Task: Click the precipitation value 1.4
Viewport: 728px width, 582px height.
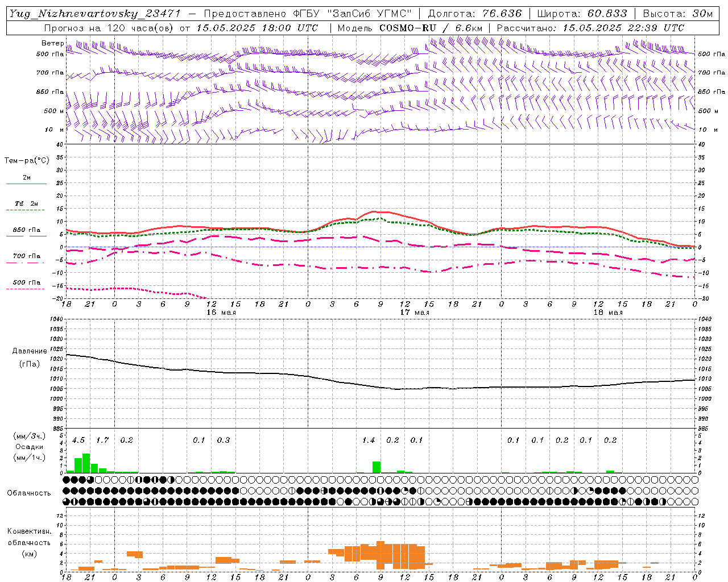Action: coord(369,440)
